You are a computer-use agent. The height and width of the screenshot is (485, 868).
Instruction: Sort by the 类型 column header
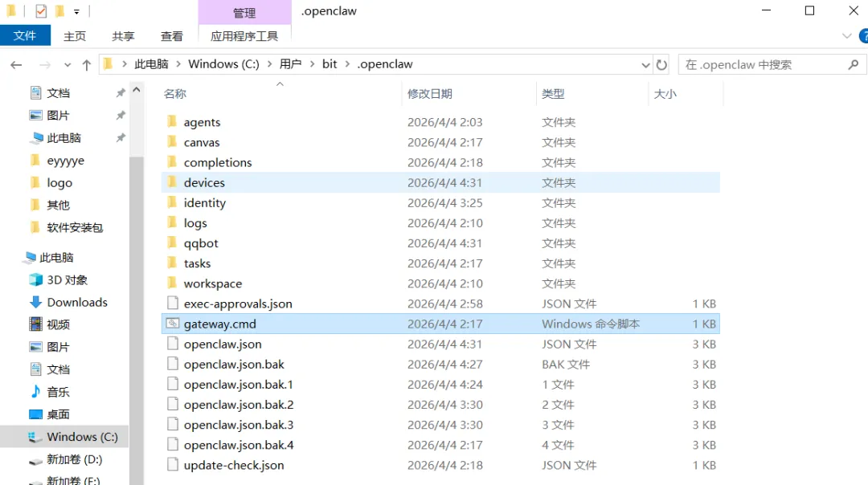pyautogui.click(x=592, y=93)
